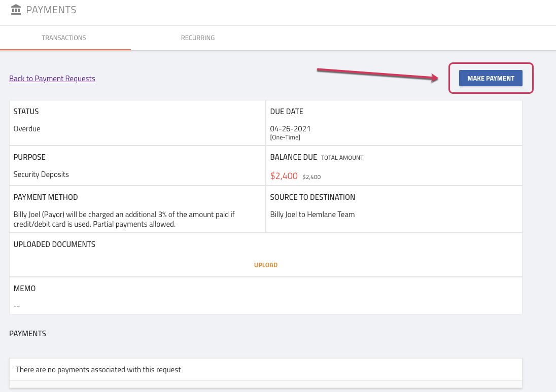Screen dimensions: 556x392
Task: Click the bank building icon beside Payments
Action: (x=16, y=10)
